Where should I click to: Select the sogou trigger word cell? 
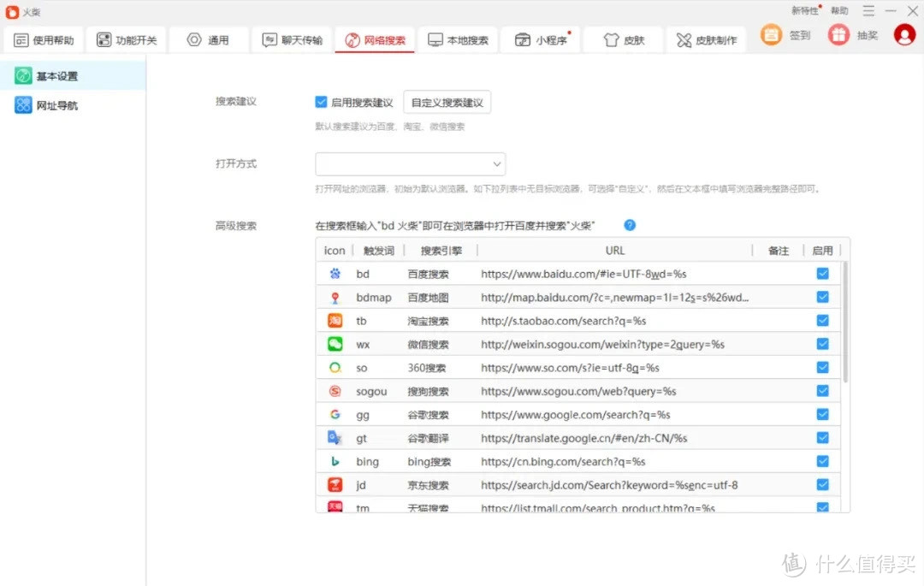[371, 392]
